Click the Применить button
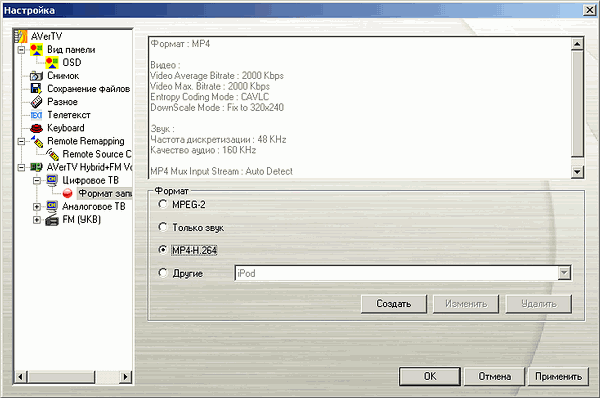The width and height of the screenshot is (600, 398). pos(558,377)
